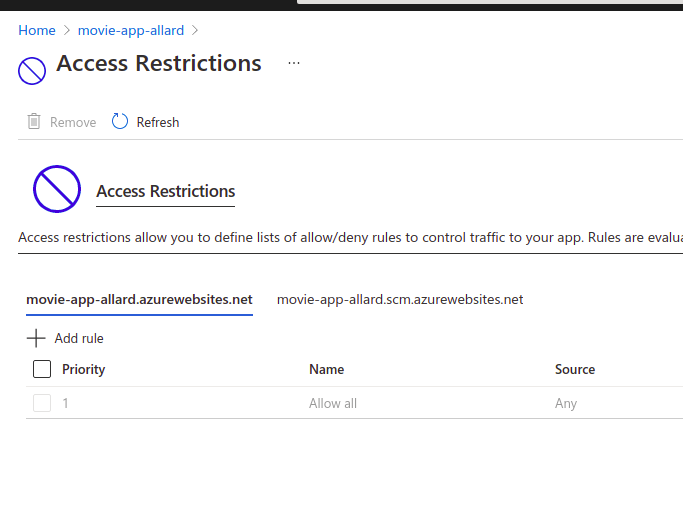This screenshot has height=510, width=683.
Task: Click the large blocked-circle icon in section header
Action: point(57,189)
